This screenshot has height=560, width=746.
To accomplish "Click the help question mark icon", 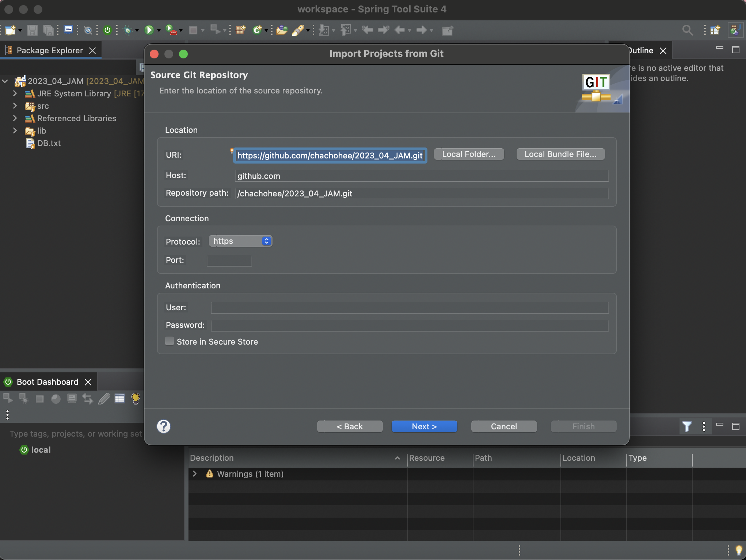I will [x=164, y=426].
